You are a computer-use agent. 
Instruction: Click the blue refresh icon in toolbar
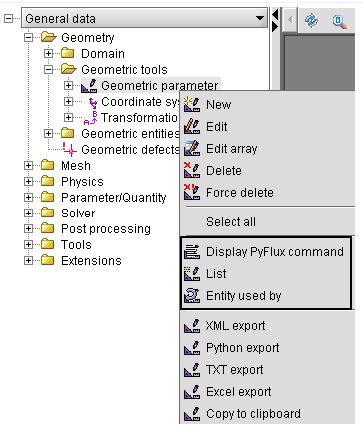click(x=311, y=21)
